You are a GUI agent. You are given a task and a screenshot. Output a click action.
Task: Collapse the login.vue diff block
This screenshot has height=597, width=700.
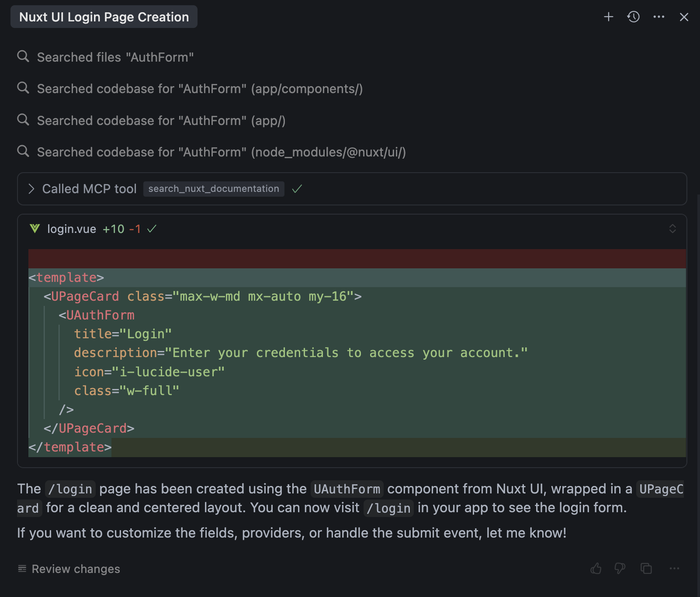pyautogui.click(x=672, y=229)
